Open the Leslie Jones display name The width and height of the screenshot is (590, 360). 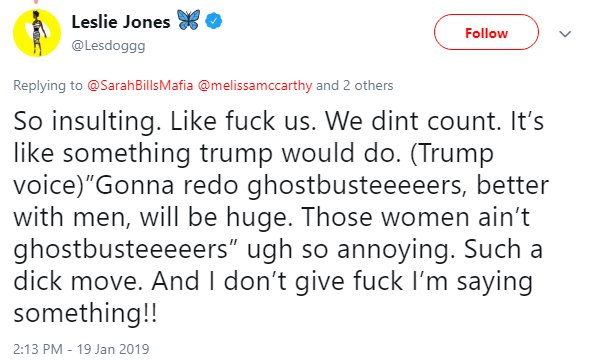[121, 22]
